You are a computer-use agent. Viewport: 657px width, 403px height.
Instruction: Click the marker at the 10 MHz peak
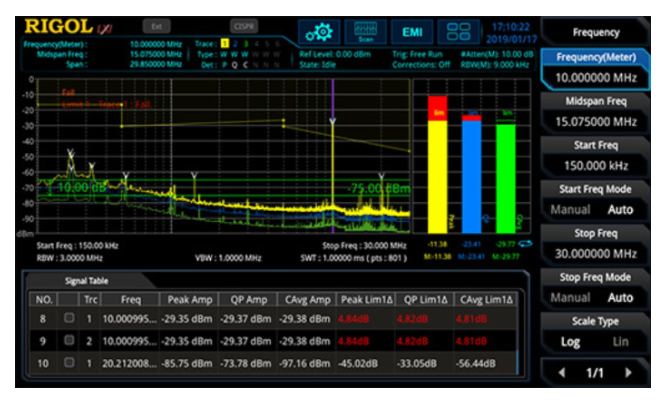[x=332, y=121]
